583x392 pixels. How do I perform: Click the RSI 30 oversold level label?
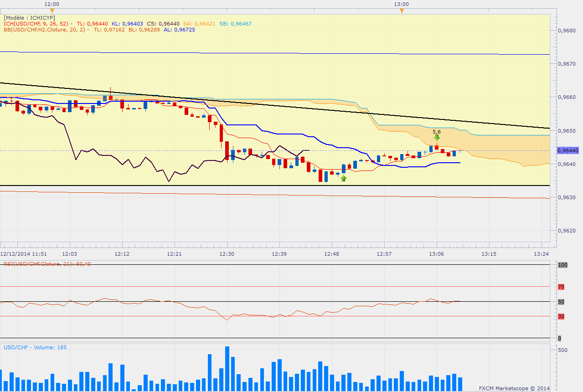click(561, 316)
